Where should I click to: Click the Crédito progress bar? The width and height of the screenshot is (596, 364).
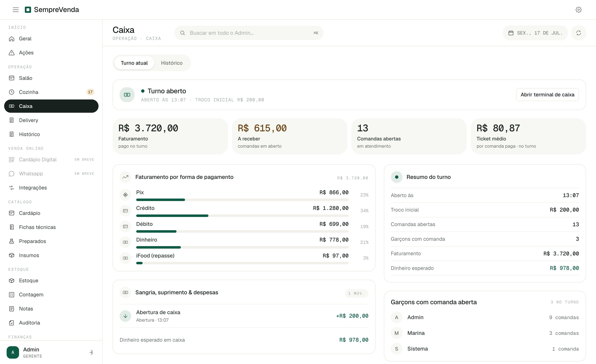(x=242, y=216)
